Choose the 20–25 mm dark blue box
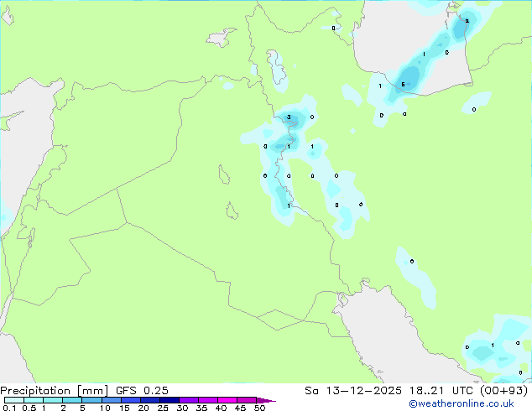Image resolution: width=532 pixels, height=411 pixels. point(150,400)
